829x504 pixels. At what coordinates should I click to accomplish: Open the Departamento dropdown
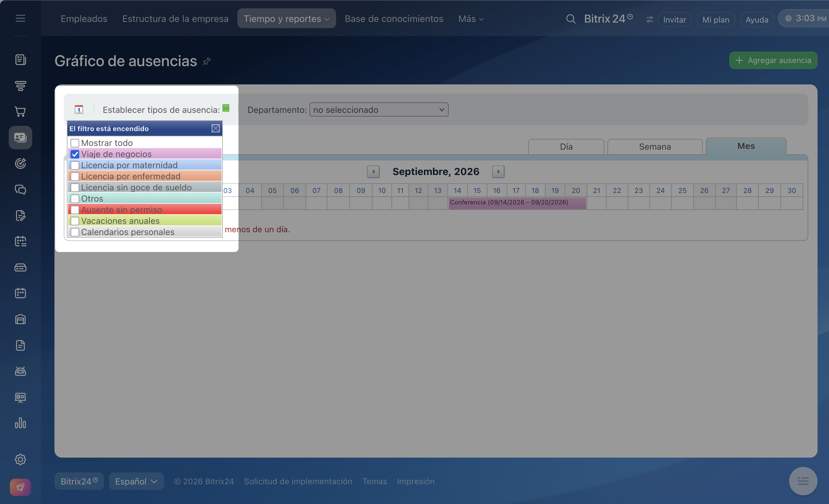click(x=379, y=109)
